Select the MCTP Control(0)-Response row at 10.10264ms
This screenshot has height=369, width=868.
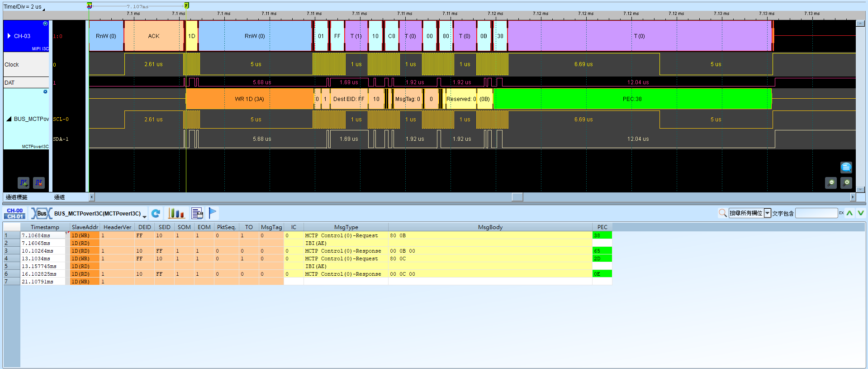[308, 251]
